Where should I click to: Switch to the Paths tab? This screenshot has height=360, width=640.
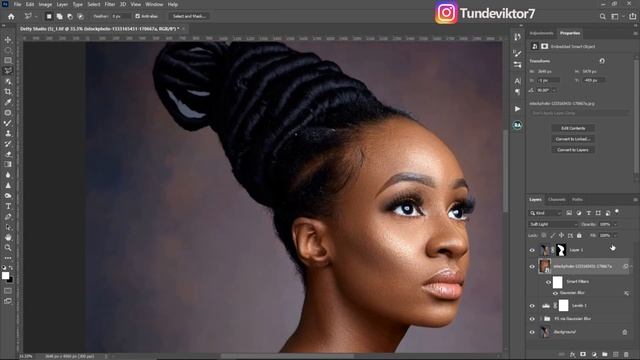click(577, 200)
